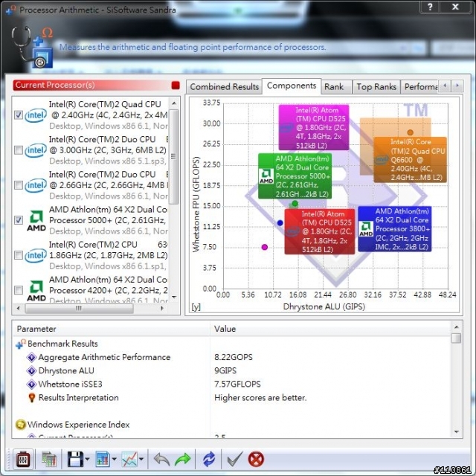The height and width of the screenshot is (476, 476).
Task: Click the results panel scroll-up arrow
Action: [456, 327]
